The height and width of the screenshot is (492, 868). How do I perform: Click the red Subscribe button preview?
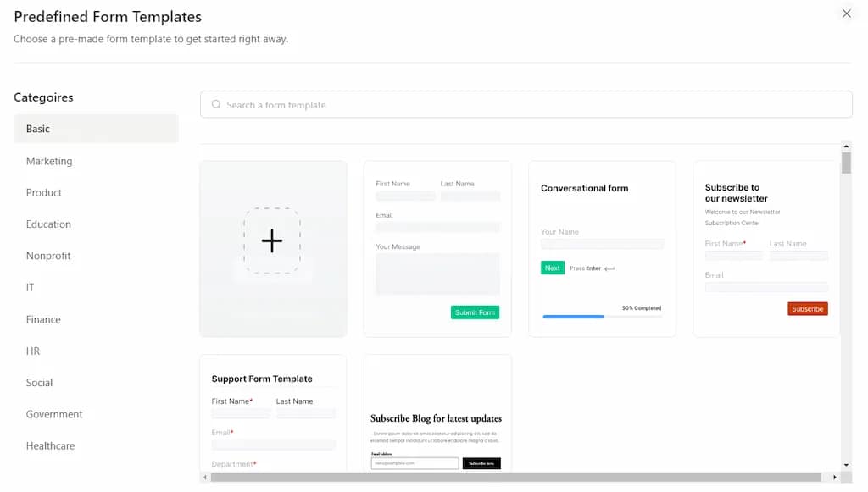click(x=808, y=308)
